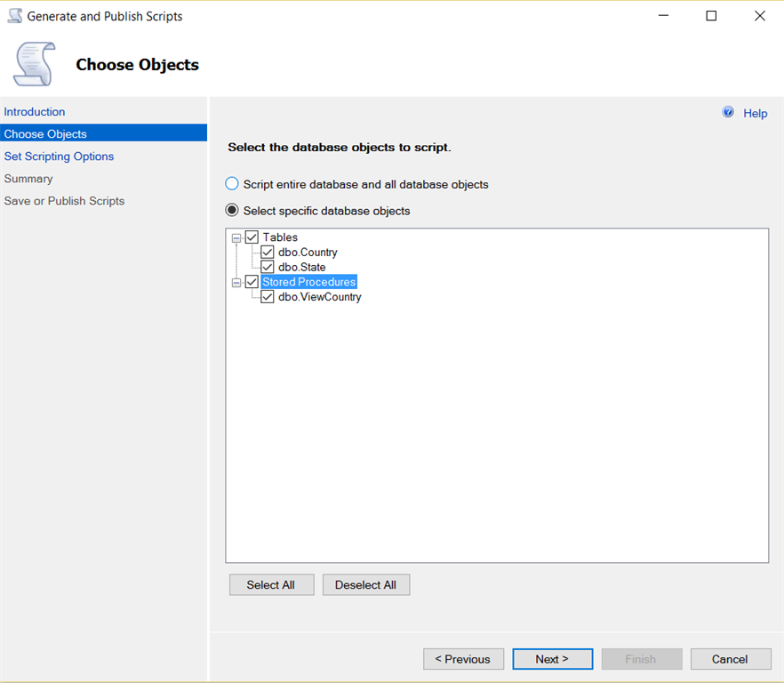Screen dimensions: 784x683
Task: Collapse the Stored Procedures tree node
Action: pos(236,282)
